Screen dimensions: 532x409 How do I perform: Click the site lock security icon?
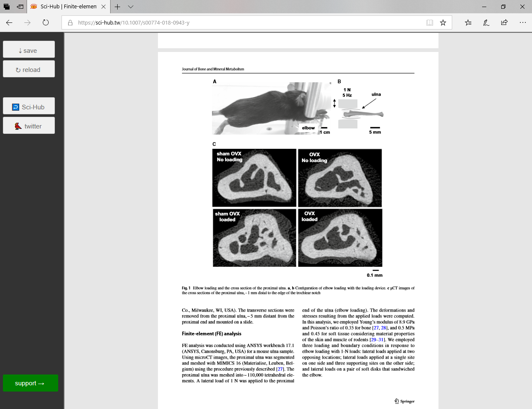[x=70, y=22]
